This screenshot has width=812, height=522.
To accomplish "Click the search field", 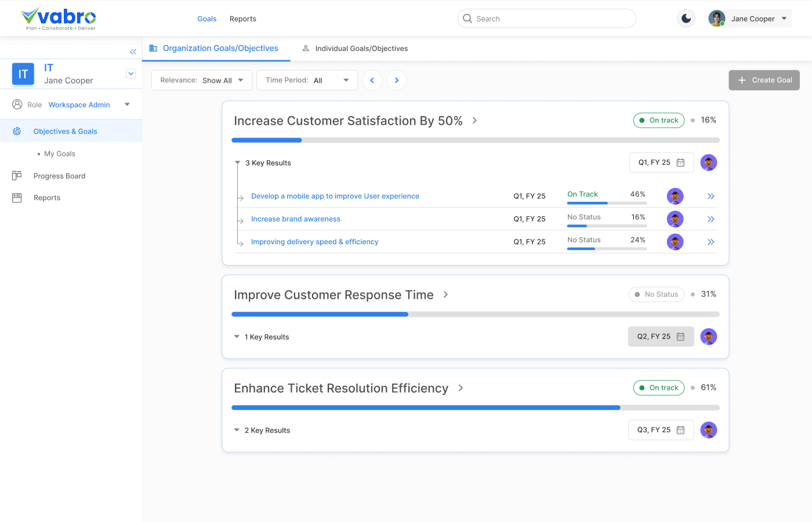I will tap(547, 19).
